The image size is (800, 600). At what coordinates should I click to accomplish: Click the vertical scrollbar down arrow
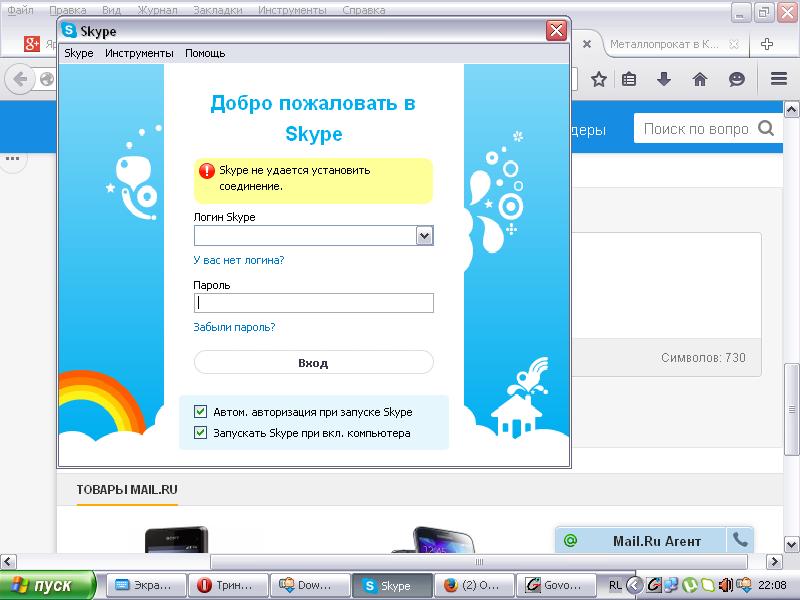click(791, 543)
